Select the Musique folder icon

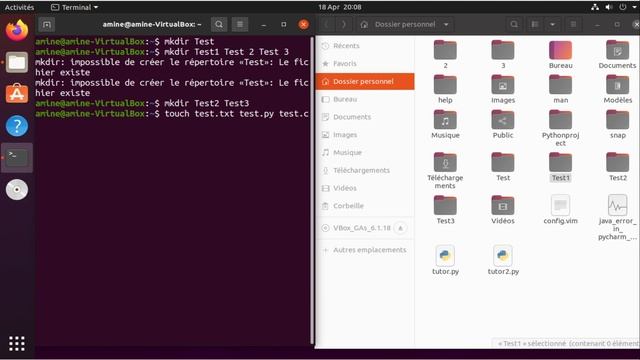(x=445, y=124)
